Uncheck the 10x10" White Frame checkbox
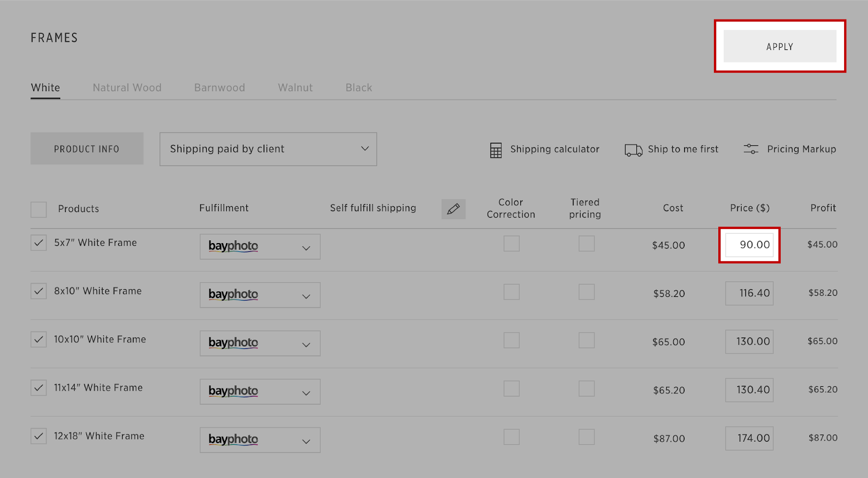868x478 pixels. click(x=39, y=340)
